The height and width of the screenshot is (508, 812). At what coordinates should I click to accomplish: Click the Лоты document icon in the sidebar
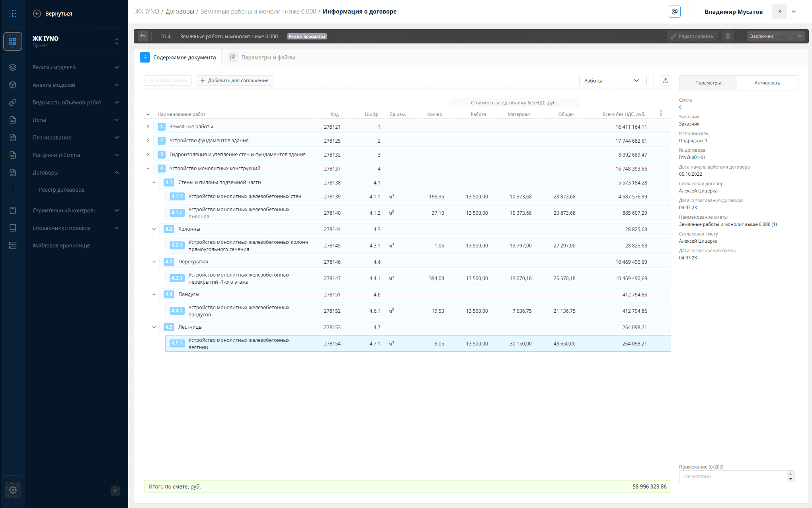pos(13,120)
